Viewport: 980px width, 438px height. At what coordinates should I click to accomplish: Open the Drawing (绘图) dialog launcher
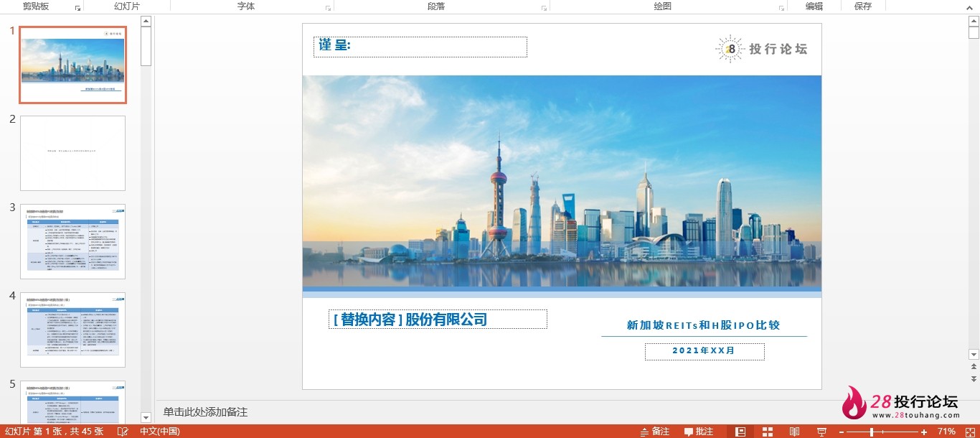tap(781, 8)
